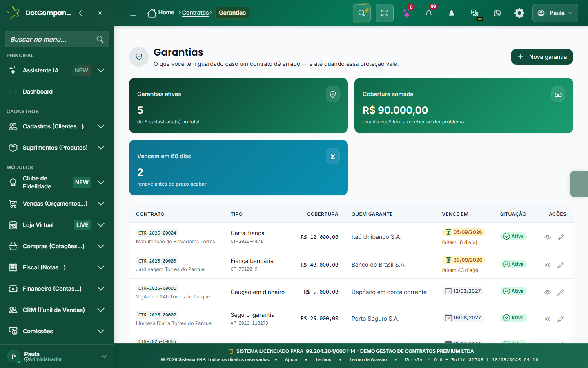Viewport: 588px width, 368px height.
Task: Click contract code CTR-2026-00002
Action: pos(157,315)
